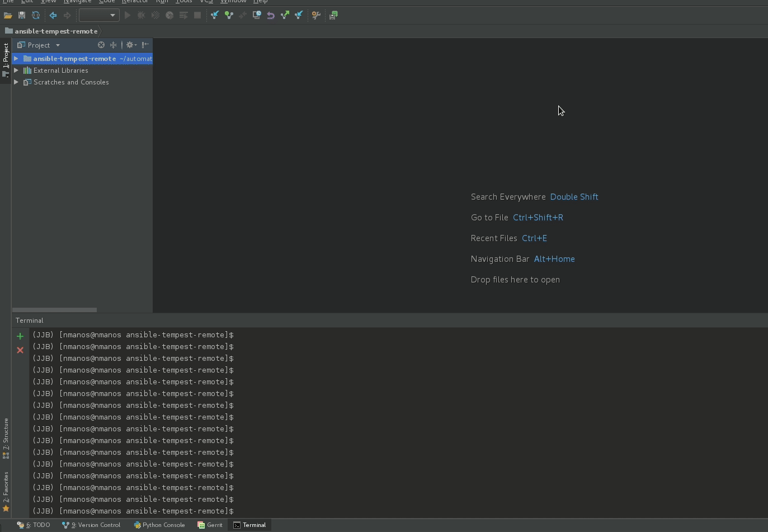The image size is (768, 532).
Task: Open Settings via the wrench icon
Action: click(316, 16)
